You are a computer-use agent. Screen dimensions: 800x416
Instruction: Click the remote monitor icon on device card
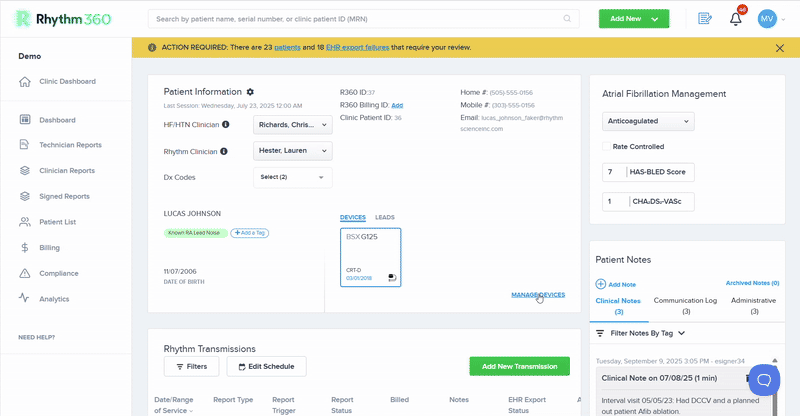[392, 278]
